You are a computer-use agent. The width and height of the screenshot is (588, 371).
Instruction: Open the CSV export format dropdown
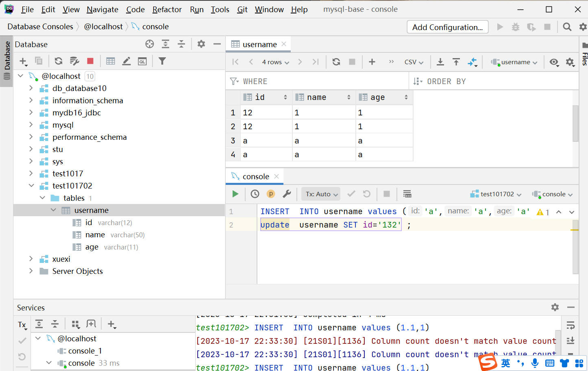tap(414, 62)
